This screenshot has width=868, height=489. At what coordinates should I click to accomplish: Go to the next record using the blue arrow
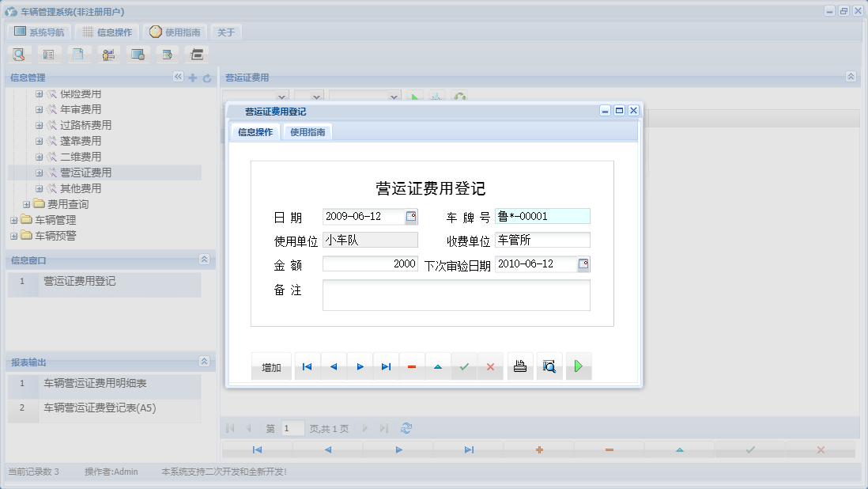[x=360, y=366]
